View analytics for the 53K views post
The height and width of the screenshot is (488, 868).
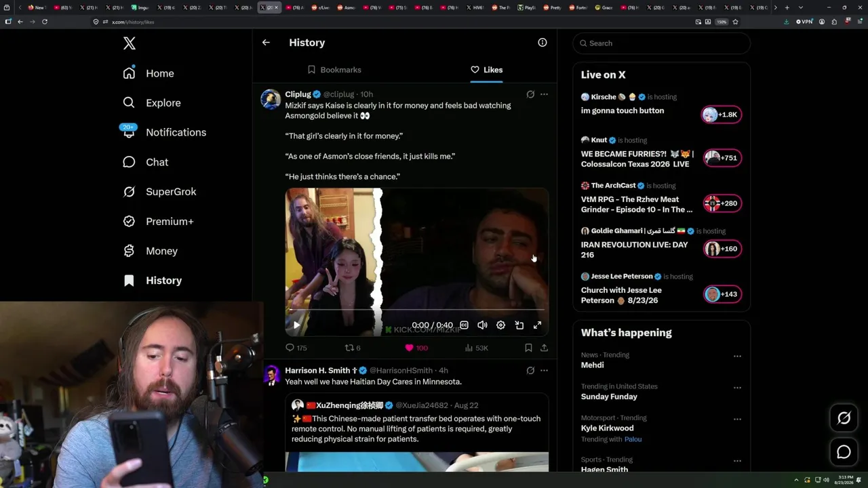[x=476, y=348]
